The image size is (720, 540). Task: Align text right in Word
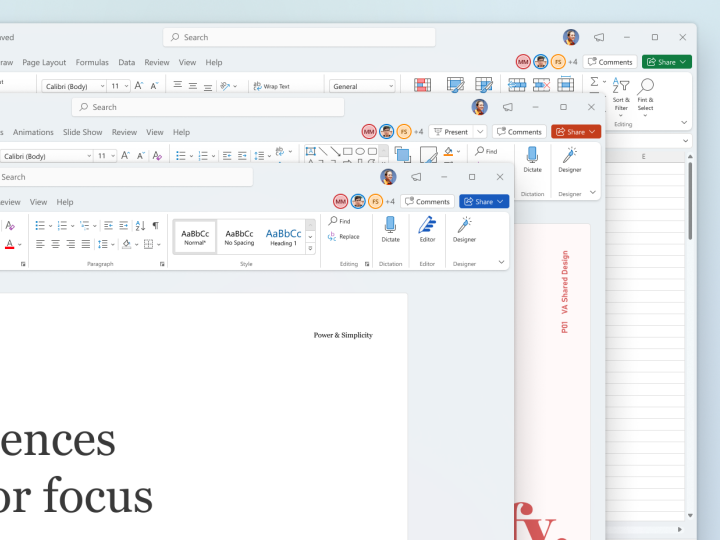pos(71,244)
